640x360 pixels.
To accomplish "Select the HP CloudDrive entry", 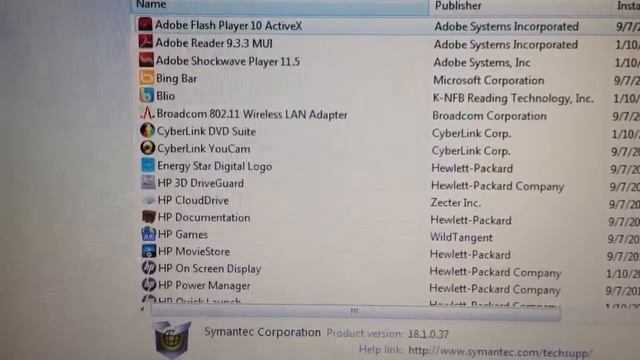I will coord(193,200).
